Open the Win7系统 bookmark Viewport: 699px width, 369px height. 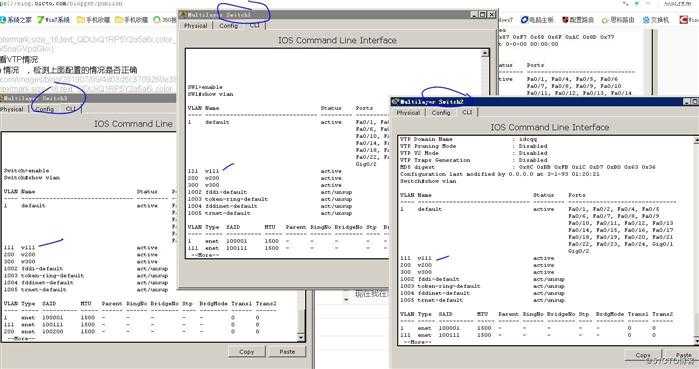tap(54, 20)
